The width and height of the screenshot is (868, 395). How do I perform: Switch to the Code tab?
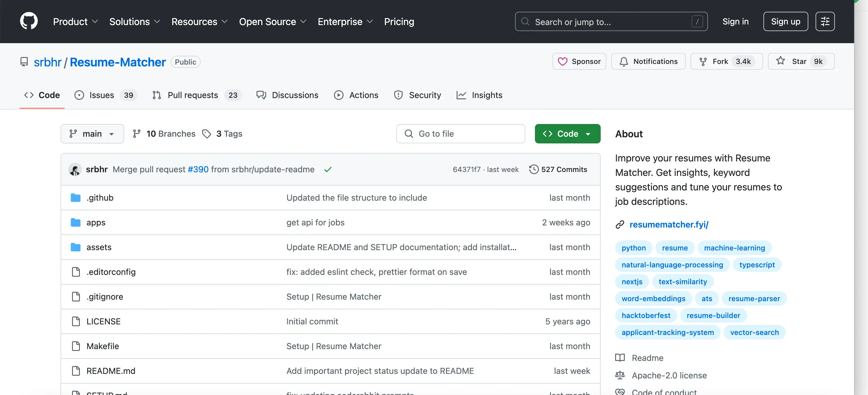(42, 95)
